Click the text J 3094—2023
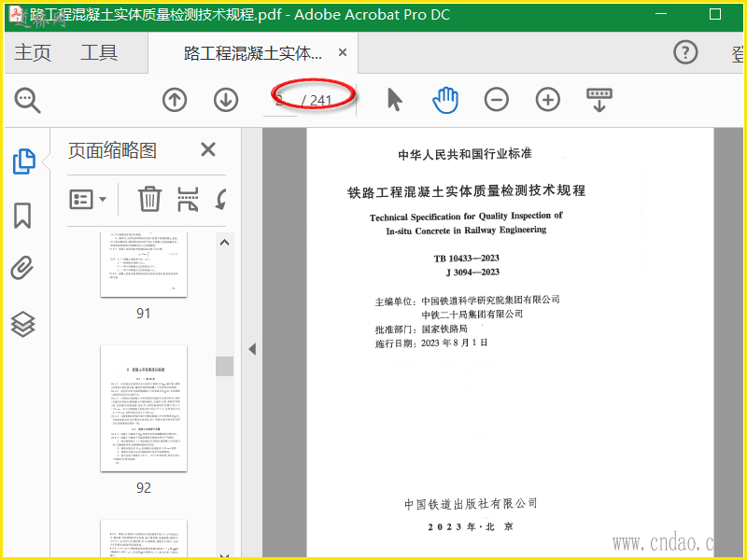 [472, 273]
